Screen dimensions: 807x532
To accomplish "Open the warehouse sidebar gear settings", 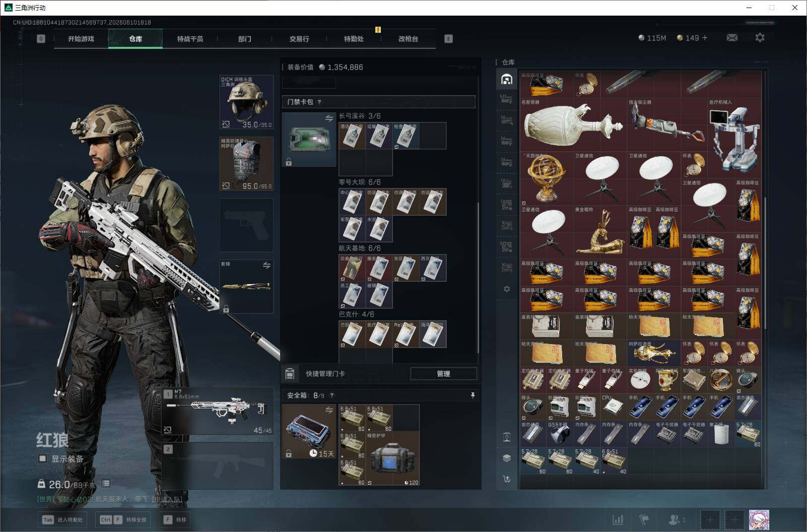I will click(507, 289).
